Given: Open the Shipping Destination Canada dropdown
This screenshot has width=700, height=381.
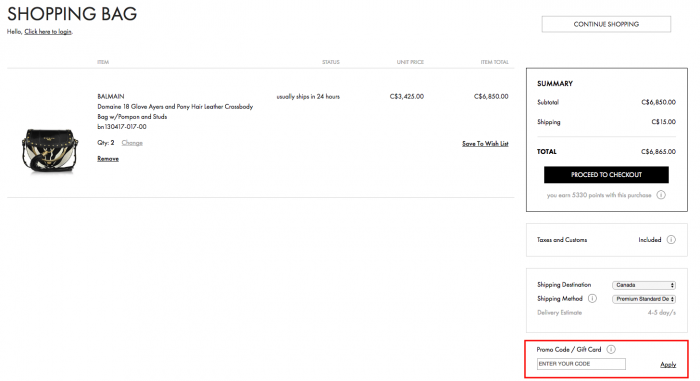Looking at the screenshot, I should [644, 285].
